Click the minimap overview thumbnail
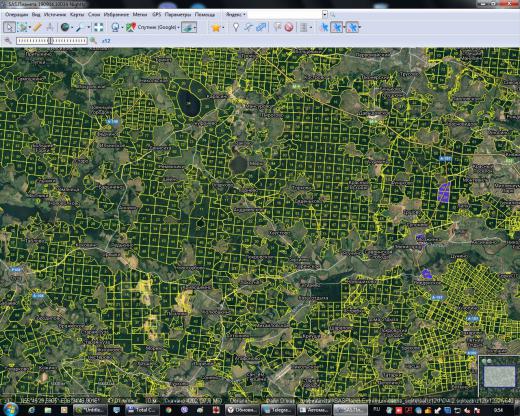This screenshot has height=416, width=520. pyautogui.click(x=499, y=376)
